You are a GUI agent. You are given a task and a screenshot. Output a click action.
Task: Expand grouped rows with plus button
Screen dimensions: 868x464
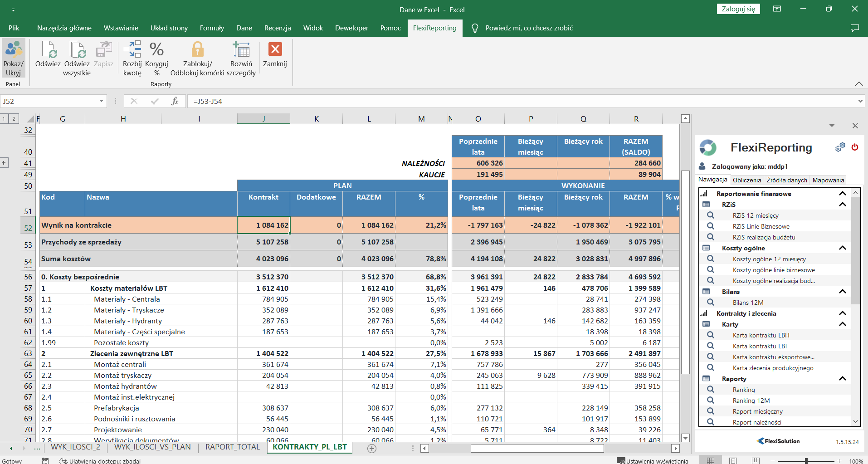[4, 163]
